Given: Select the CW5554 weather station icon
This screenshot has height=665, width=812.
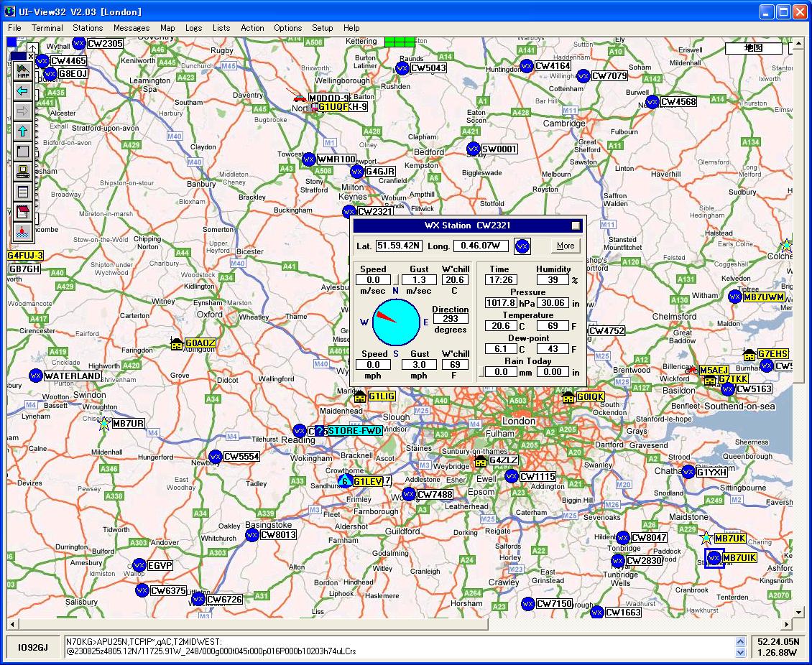Looking at the screenshot, I should pos(216,457).
